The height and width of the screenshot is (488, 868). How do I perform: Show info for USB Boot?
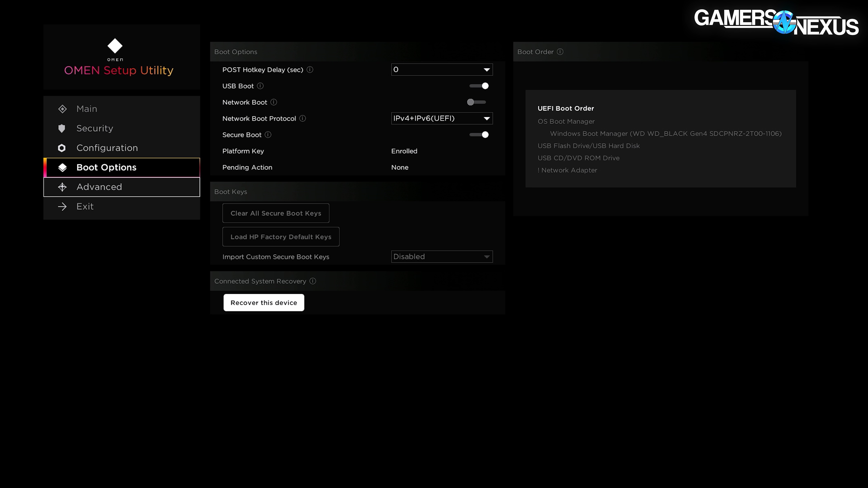point(260,86)
